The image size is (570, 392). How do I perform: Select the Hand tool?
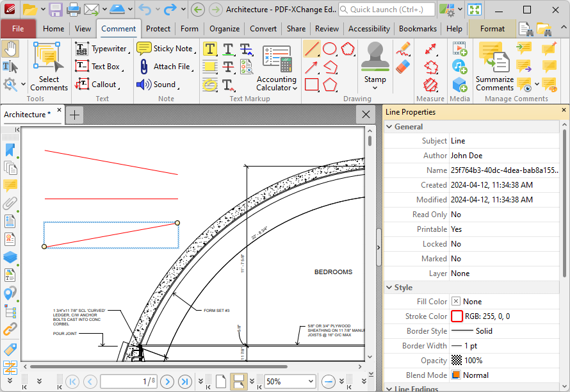point(10,49)
